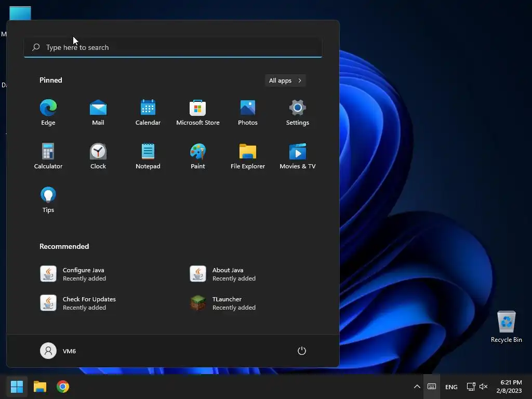Launch the Mail app
The image size is (532, 399).
[x=98, y=113]
